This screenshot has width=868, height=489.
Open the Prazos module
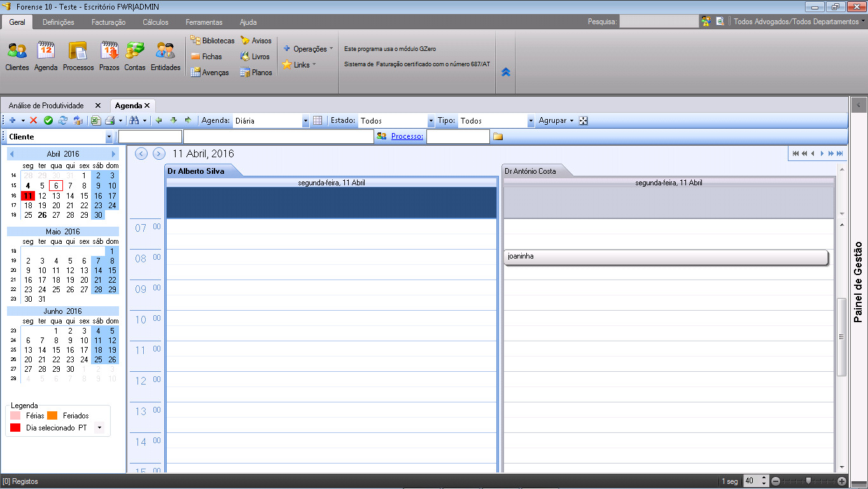coord(109,56)
